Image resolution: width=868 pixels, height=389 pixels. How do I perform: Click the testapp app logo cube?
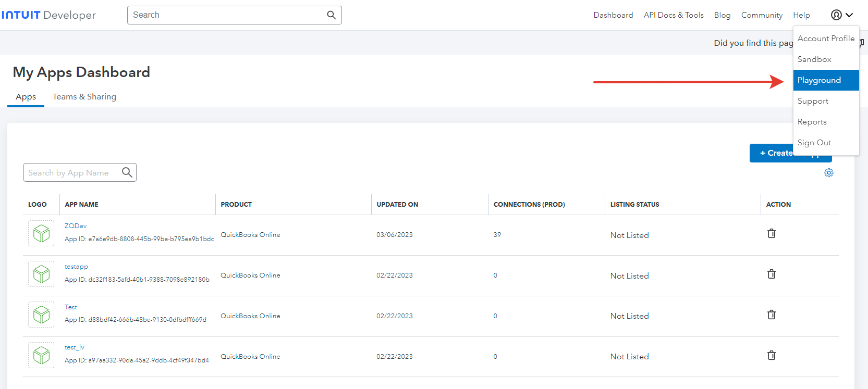[41, 274]
